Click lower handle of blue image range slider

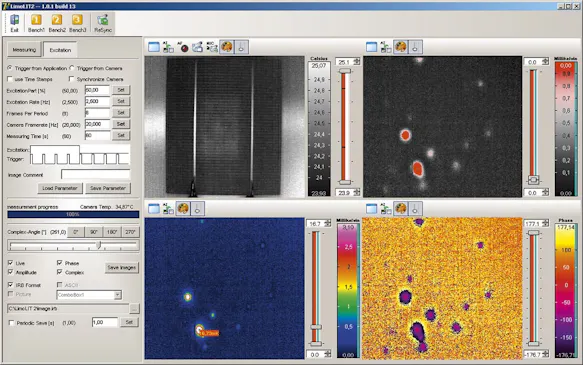316,344
